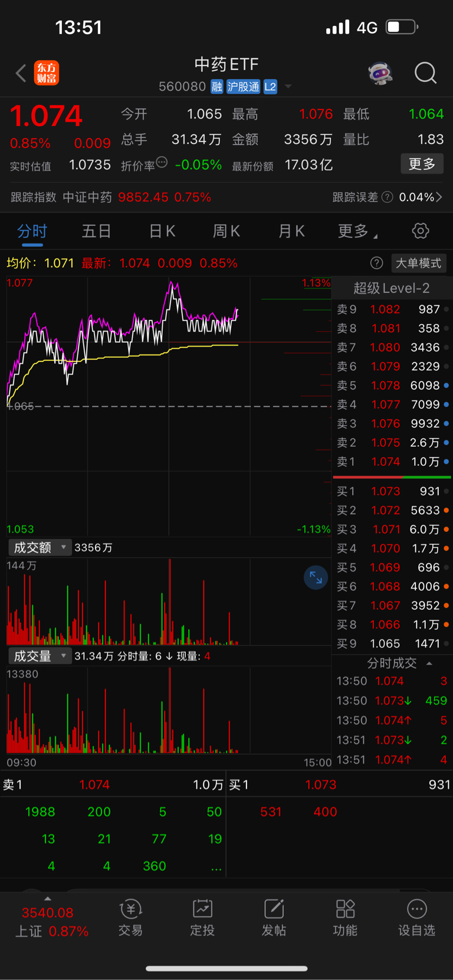Screen dimensions: 453x980
Task: Select the 卖1 1.074 order book row
Action: [392, 462]
